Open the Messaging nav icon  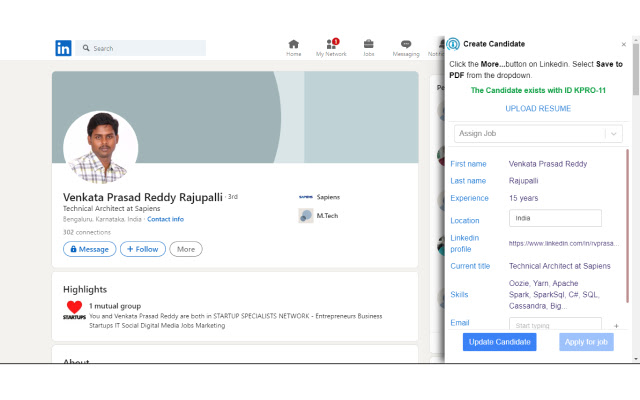[x=406, y=44]
